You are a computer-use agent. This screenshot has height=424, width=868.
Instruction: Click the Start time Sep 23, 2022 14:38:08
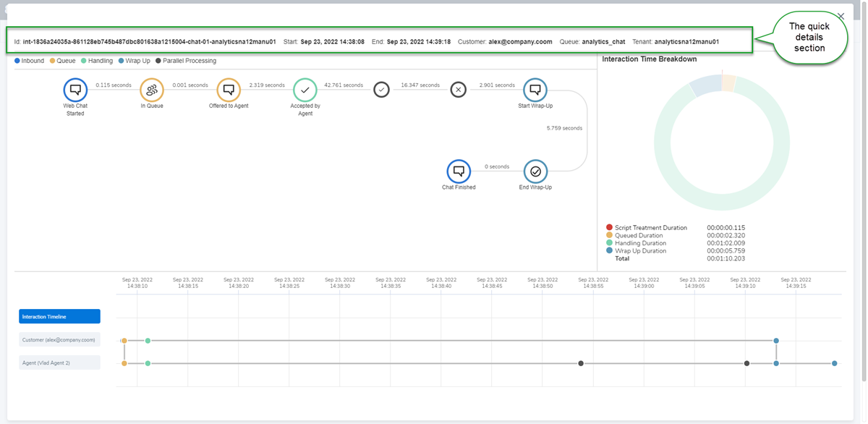click(x=333, y=42)
